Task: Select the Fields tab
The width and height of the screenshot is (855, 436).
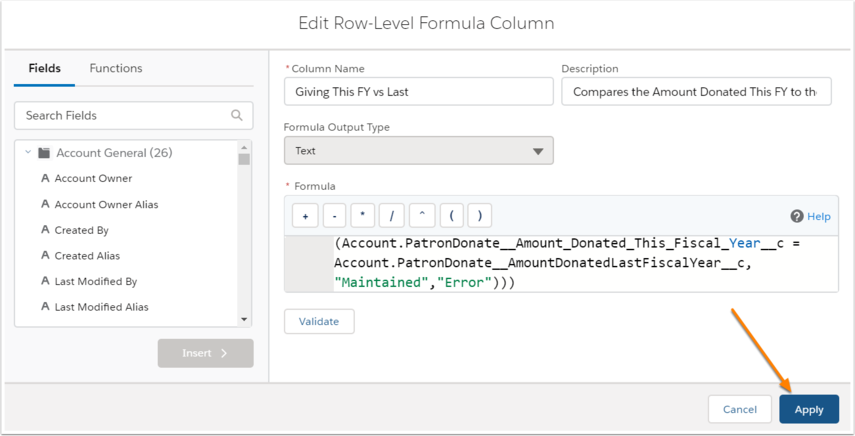Action: 45,68
